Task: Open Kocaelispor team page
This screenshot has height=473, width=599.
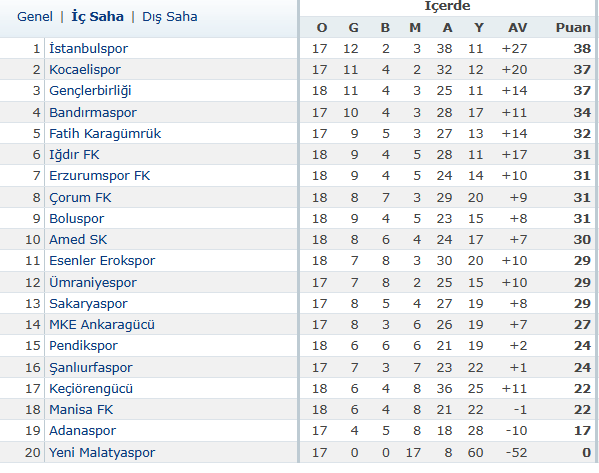Action: click(x=85, y=70)
